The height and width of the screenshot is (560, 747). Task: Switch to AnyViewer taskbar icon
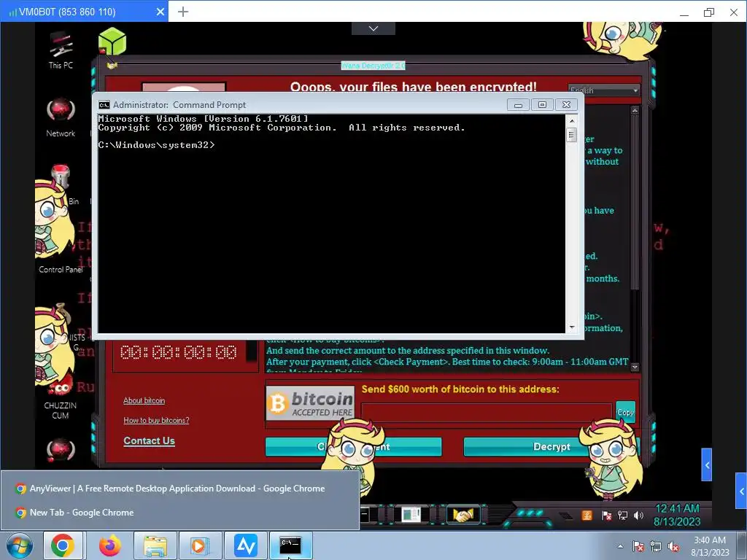tap(245, 545)
